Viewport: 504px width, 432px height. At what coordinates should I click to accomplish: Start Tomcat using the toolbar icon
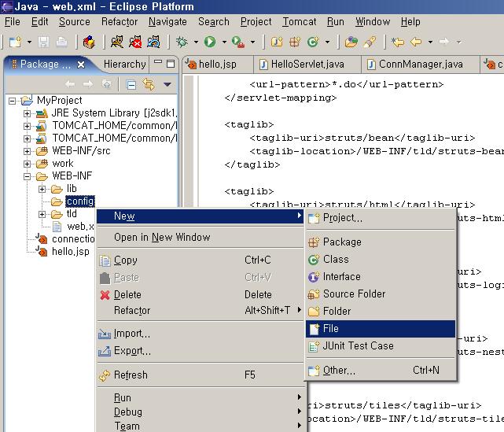[115, 41]
